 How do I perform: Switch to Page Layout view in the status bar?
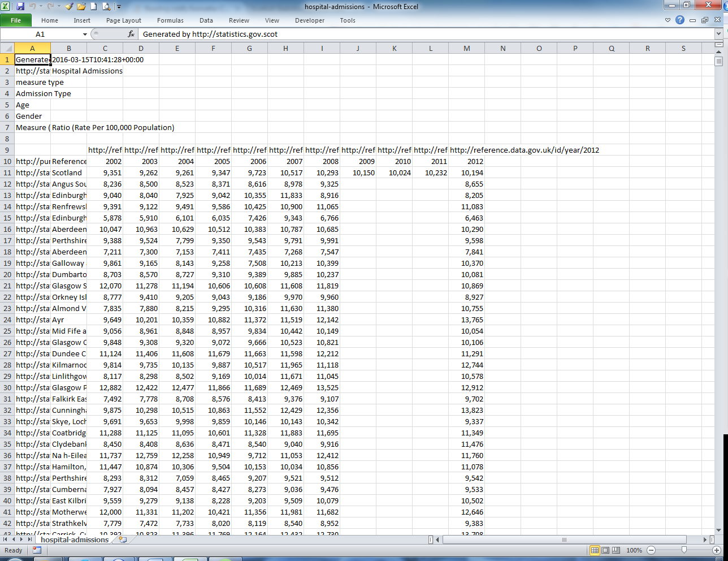pos(605,550)
